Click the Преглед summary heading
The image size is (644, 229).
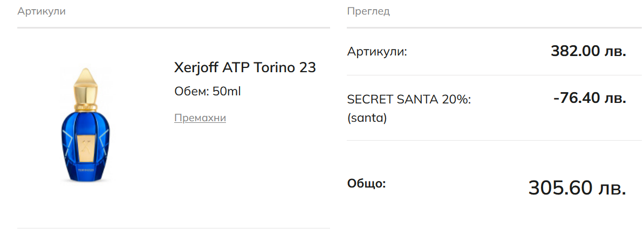point(368,11)
